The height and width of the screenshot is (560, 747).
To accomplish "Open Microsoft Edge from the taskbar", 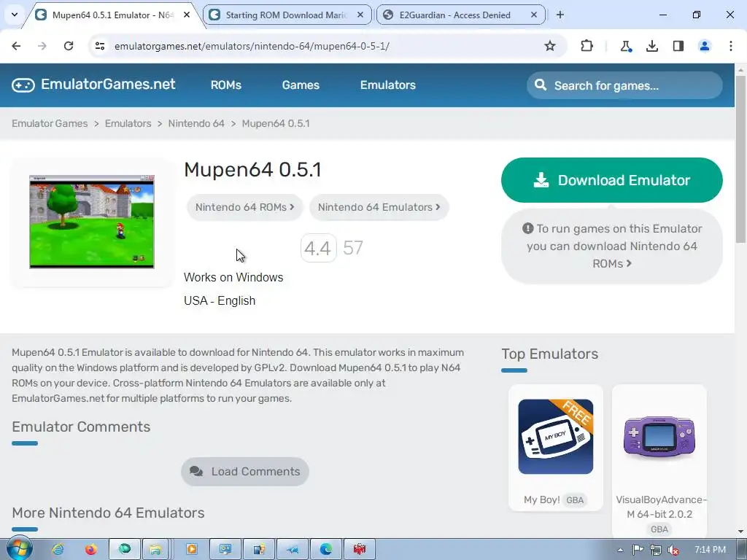I will click(x=326, y=550).
